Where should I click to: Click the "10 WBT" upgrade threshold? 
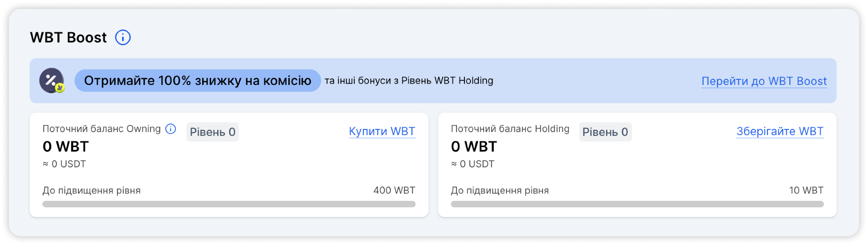(x=806, y=190)
